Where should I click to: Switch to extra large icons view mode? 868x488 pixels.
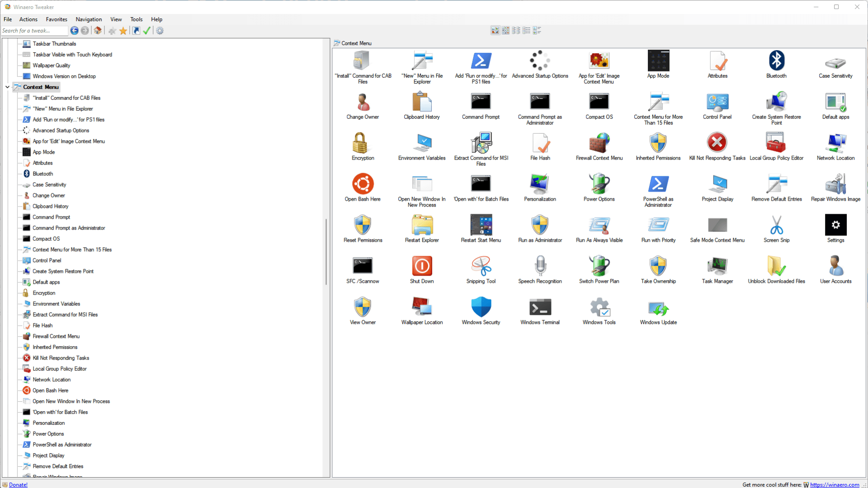click(x=495, y=30)
